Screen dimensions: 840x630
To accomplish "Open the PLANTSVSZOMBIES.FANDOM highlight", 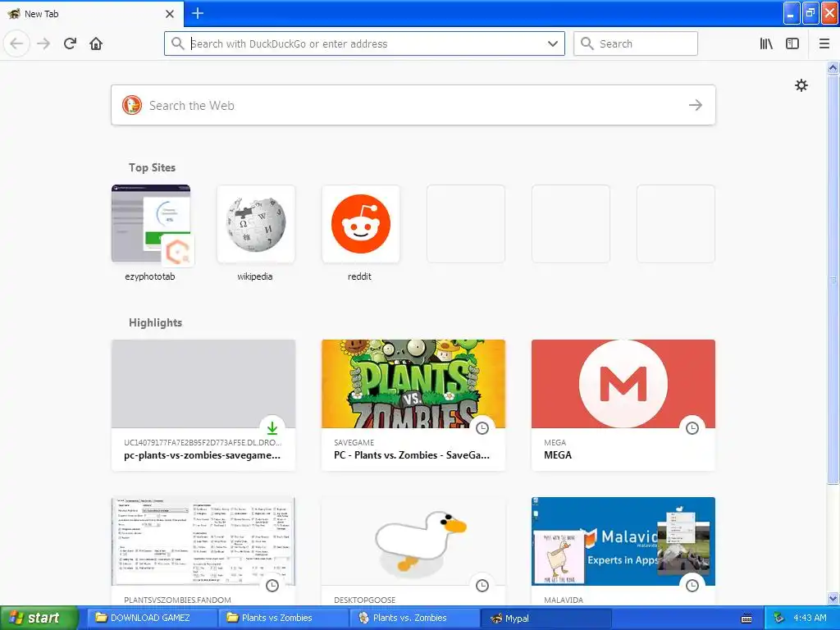I will click(203, 551).
